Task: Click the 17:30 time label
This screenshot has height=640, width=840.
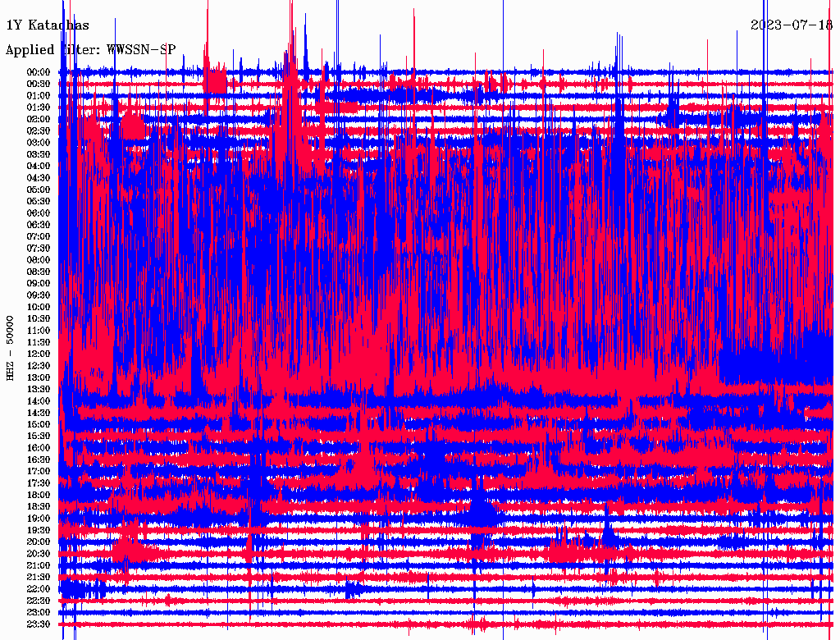Action: 39,483
